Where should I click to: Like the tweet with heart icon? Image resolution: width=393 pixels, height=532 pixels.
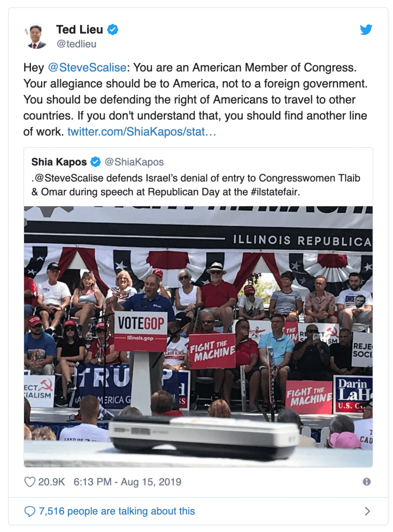click(x=29, y=482)
